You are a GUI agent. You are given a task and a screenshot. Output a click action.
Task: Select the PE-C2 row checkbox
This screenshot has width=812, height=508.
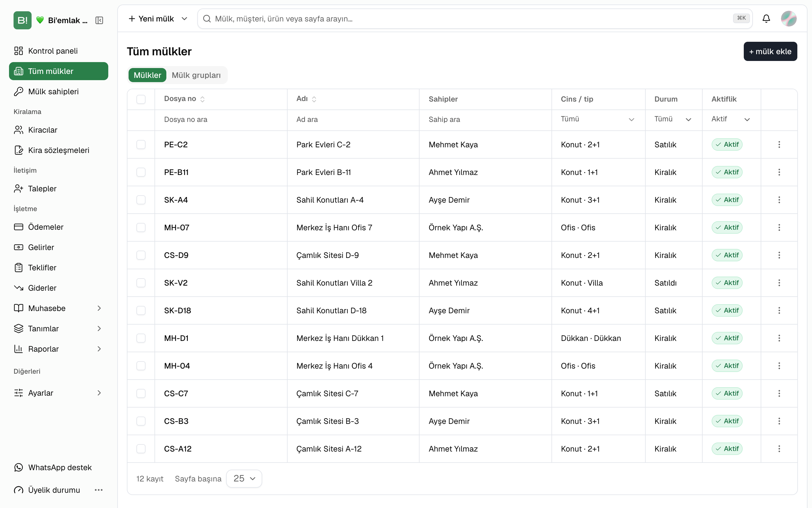[141, 144]
